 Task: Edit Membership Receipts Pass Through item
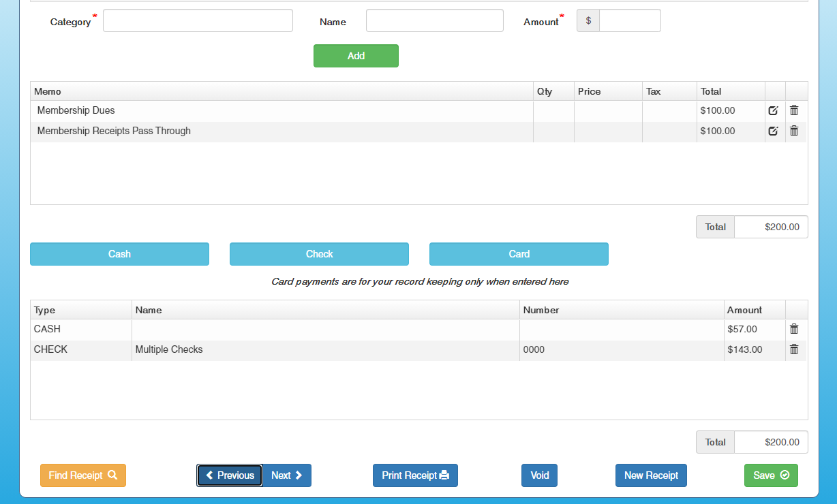pos(773,131)
